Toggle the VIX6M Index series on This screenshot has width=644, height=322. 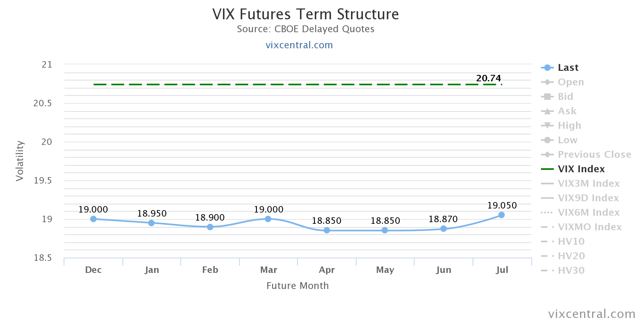pyautogui.click(x=588, y=213)
